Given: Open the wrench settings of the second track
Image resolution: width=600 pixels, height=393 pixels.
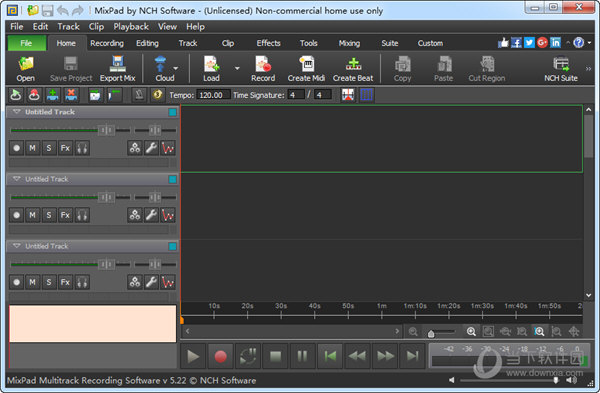Looking at the screenshot, I should click(152, 215).
